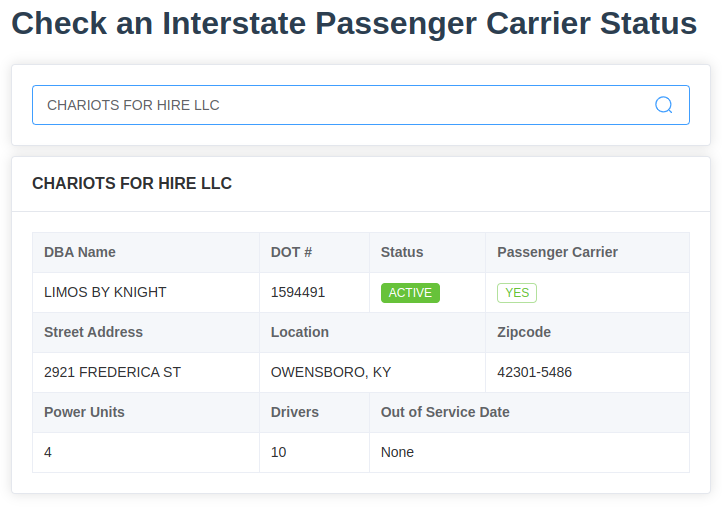Click the zipcode value 42301-5486
This screenshot has width=722, height=510.
point(534,372)
